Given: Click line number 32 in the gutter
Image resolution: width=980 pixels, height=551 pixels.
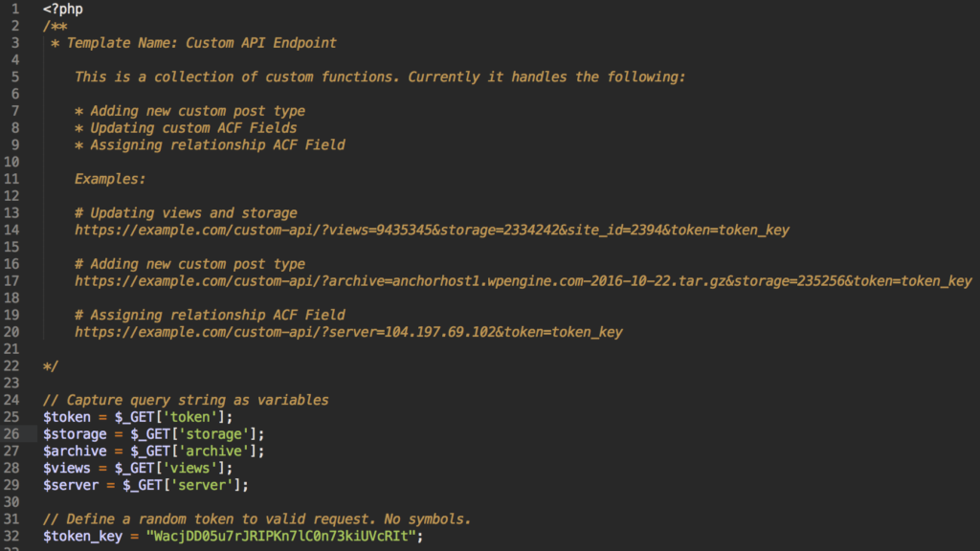Looking at the screenshot, I should (x=14, y=537).
